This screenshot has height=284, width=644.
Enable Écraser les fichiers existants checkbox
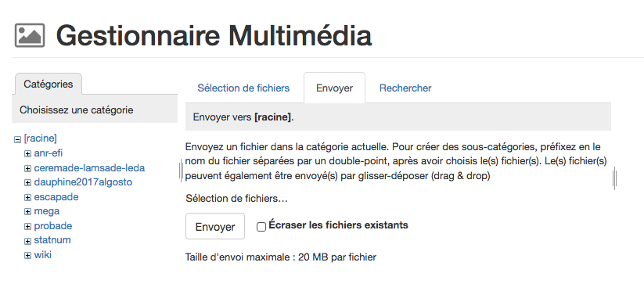coord(261,227)
